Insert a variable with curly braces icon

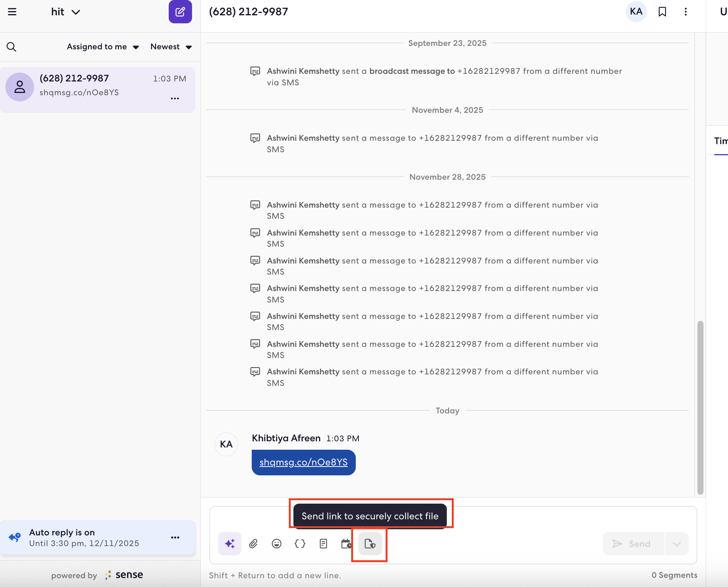pos(300,543)
